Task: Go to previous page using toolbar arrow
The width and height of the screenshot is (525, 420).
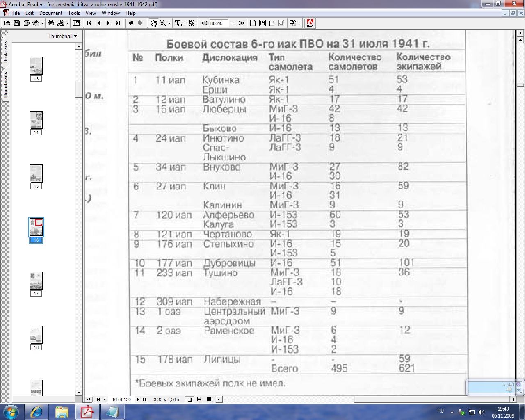Action: (99, 23)
